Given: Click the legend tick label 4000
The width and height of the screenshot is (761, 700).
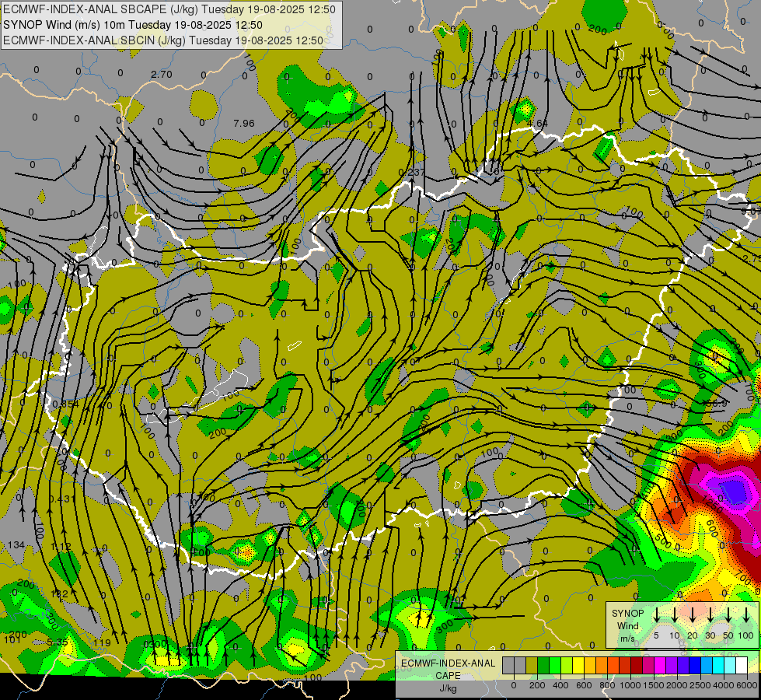Looking at the screenshot, I should click(723, 685).
